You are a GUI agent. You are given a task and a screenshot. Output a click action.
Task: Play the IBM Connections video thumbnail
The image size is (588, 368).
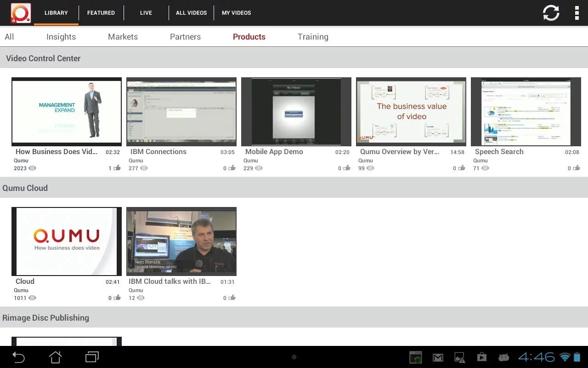coord(181,112)
